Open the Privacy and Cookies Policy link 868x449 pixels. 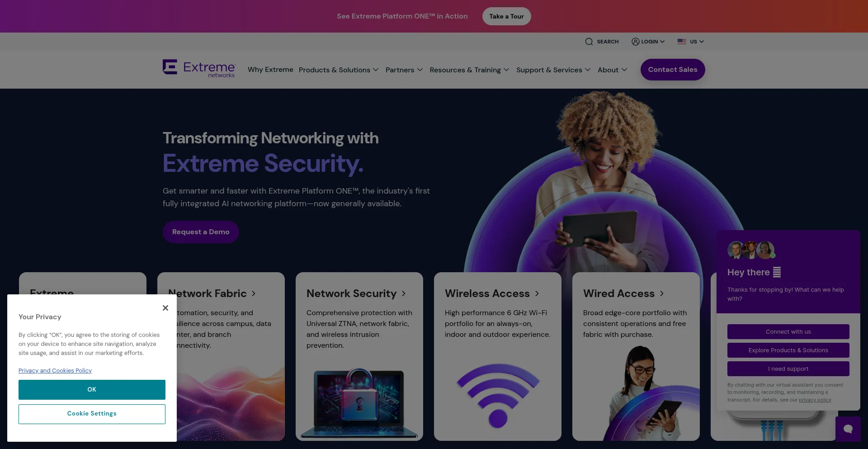[x=55, y=371]
